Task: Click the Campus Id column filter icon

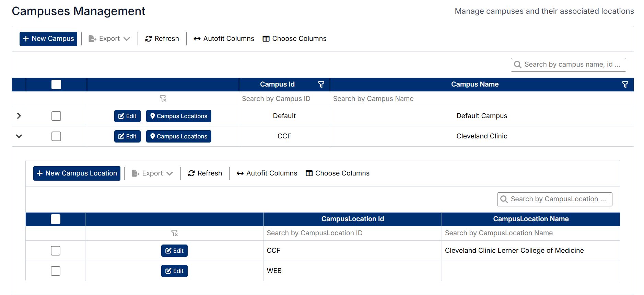Action: pos(321,84)
